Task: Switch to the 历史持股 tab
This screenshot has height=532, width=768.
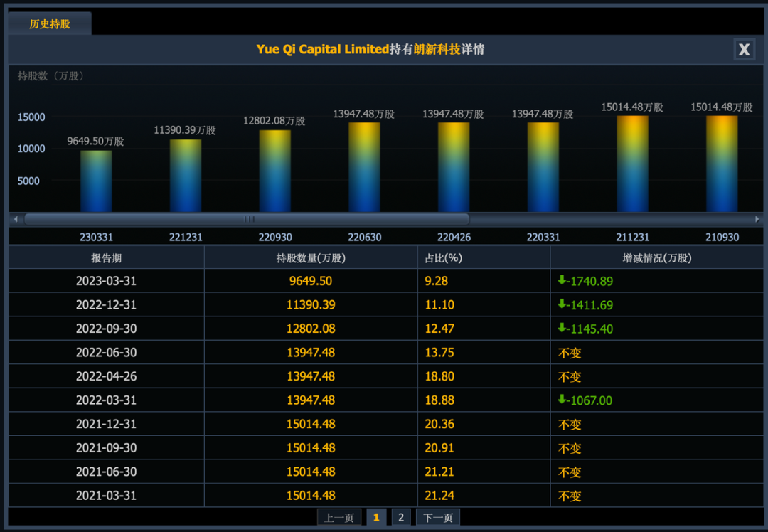Action: coord(50,24)
